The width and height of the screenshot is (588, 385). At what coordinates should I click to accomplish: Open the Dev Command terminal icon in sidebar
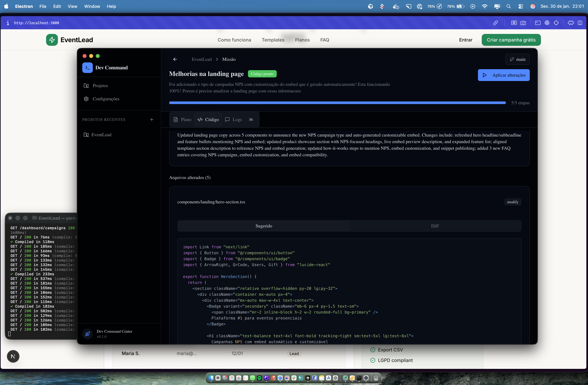88,68
